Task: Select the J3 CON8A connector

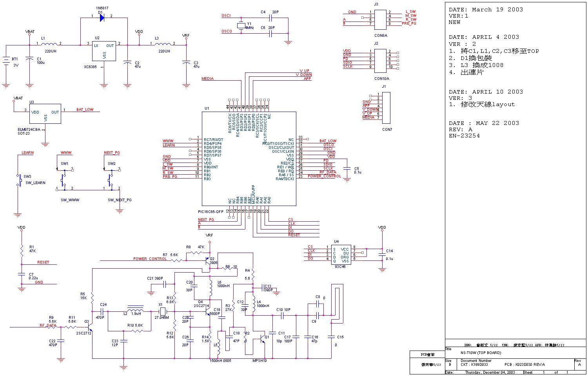Action: 380,20
